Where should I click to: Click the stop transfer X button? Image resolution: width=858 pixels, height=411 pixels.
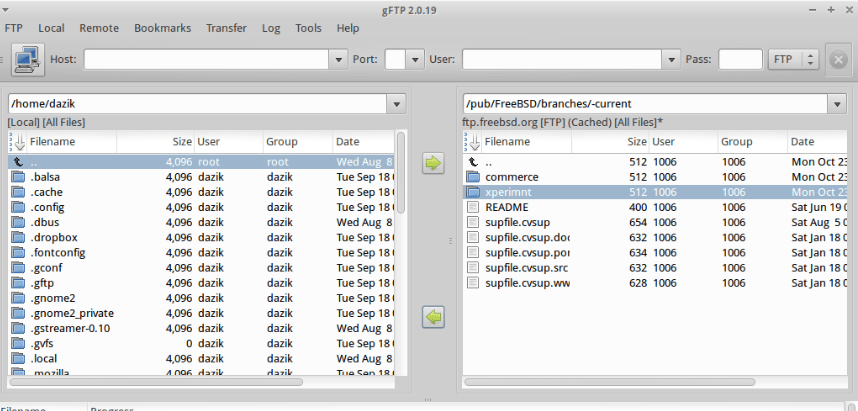click(x=838, y=59)
